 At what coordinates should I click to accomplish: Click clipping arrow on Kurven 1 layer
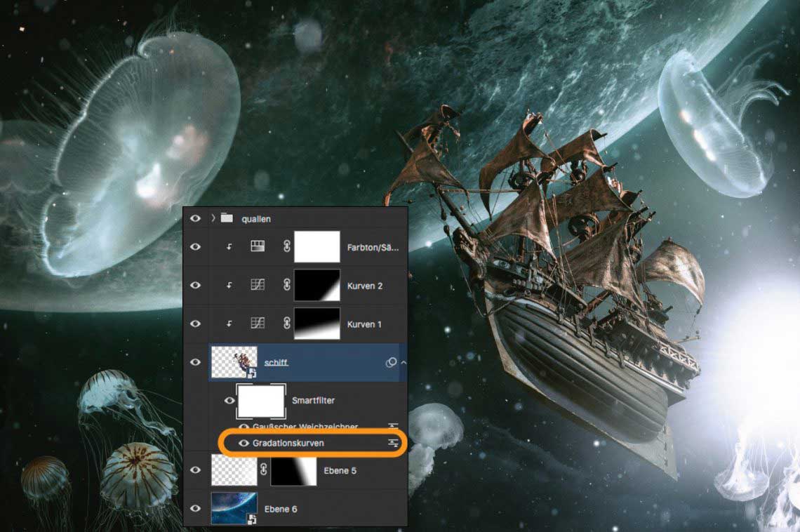tap(229, 324)
